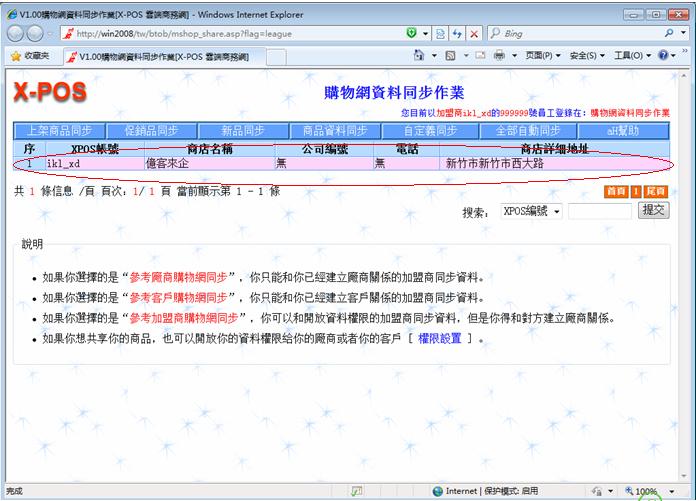Open the 安全(S) dropdown menu
Viewport: 696px width, 501px height.
(x=586, y=56)
